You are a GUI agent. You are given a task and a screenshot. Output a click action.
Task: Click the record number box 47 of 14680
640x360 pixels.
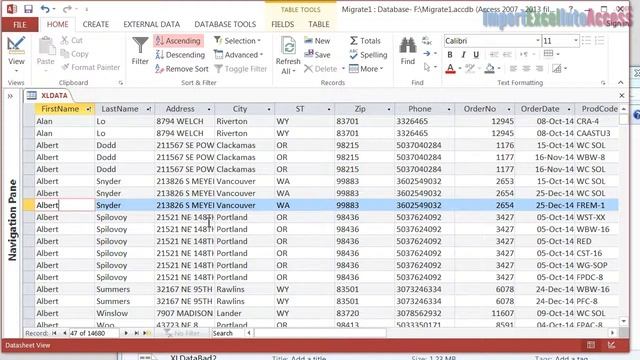93,333
